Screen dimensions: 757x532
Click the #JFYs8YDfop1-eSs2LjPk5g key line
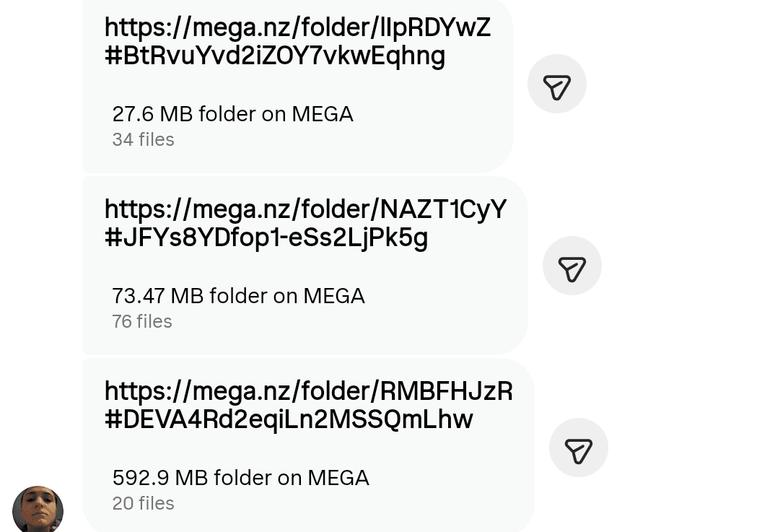click(x=266, y=238)
